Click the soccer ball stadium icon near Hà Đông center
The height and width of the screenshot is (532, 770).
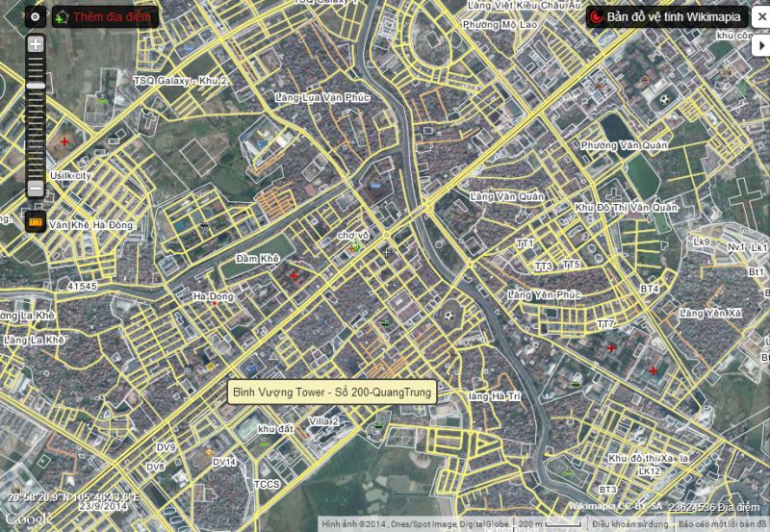pyautogui.click(x=449, y=314)
